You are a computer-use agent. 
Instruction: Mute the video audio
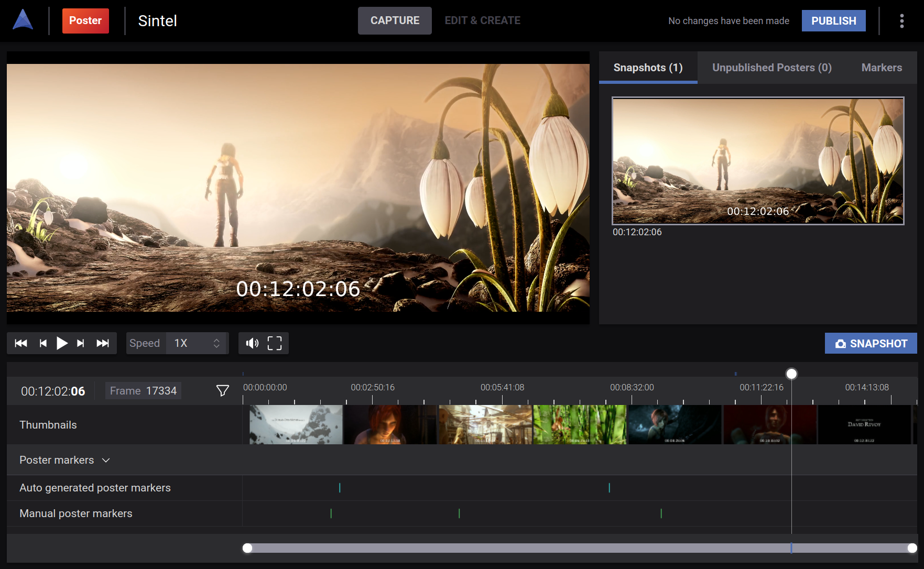pos(252,343)
